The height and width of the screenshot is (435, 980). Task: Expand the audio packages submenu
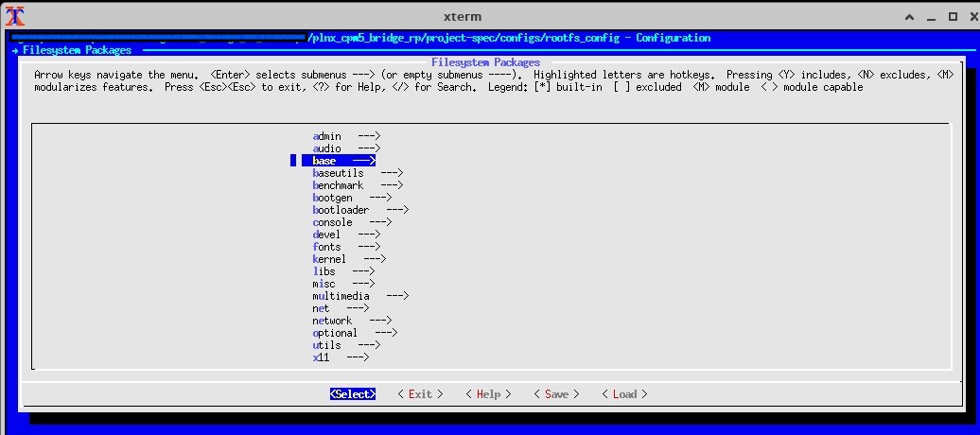[327, 148]
